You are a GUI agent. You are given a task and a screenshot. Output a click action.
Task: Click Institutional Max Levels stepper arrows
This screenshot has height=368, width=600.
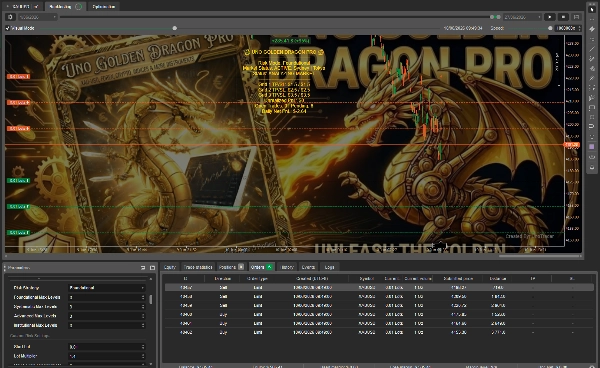pos(143,326)
